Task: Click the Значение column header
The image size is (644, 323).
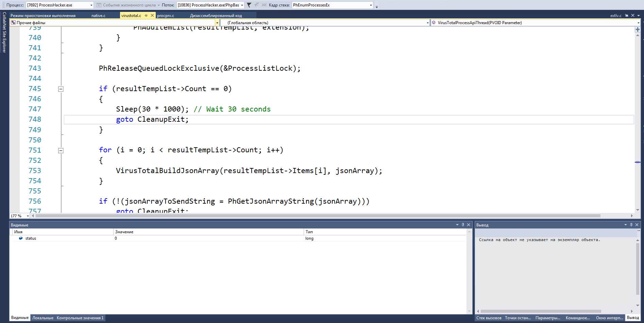Action: pos(208,232)
